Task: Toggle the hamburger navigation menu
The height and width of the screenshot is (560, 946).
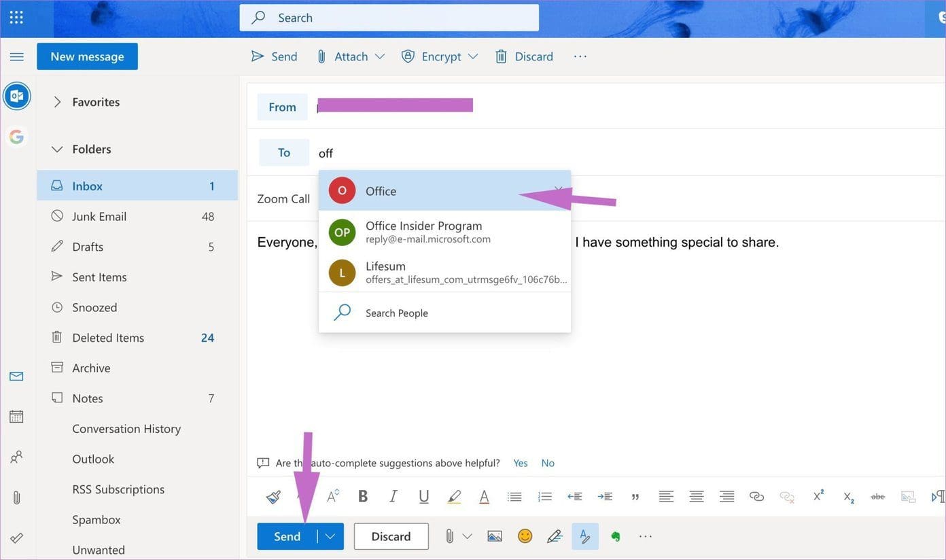Action: coord(16,56)
